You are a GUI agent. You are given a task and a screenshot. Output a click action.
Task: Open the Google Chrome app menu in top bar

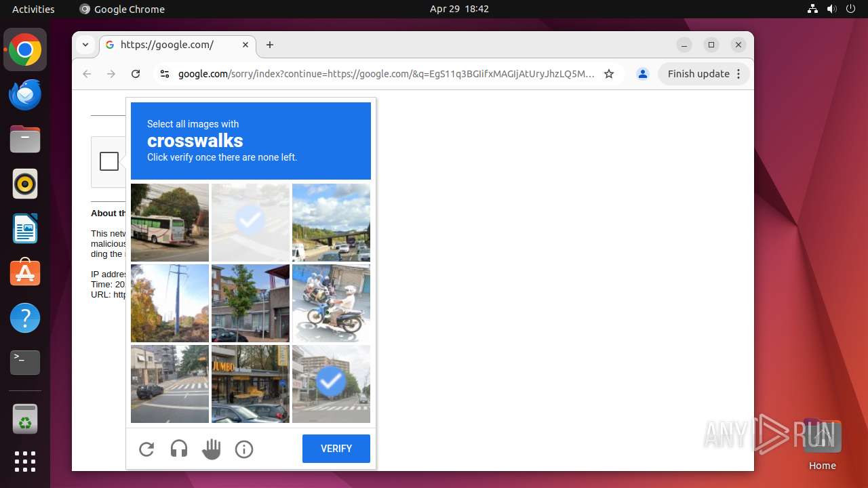122,9
